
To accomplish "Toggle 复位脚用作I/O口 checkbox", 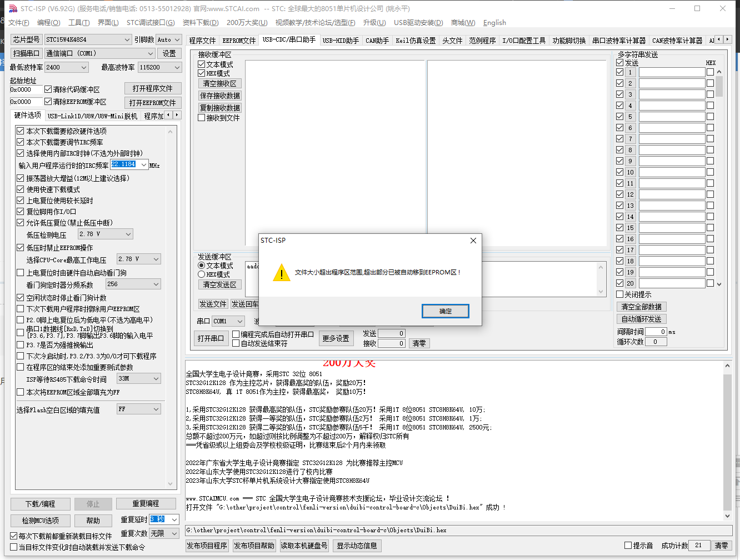I will [21, 212].
